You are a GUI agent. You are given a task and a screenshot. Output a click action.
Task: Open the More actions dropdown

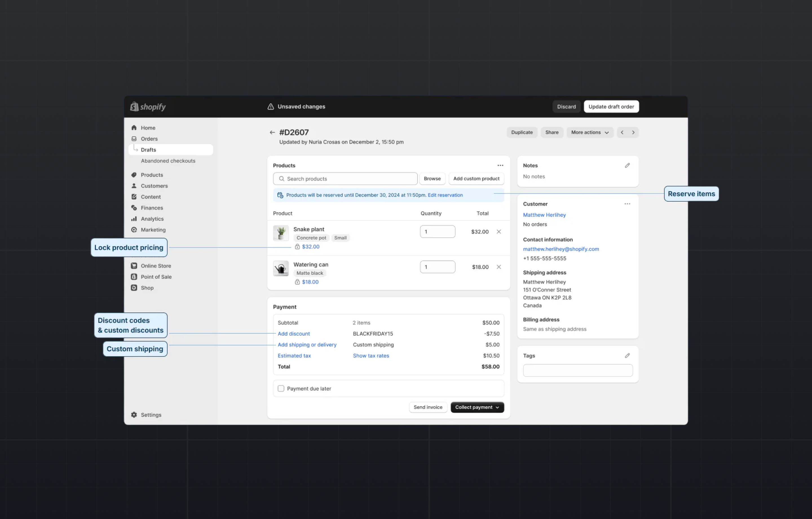pyautogui.click(x=590, y=132)
